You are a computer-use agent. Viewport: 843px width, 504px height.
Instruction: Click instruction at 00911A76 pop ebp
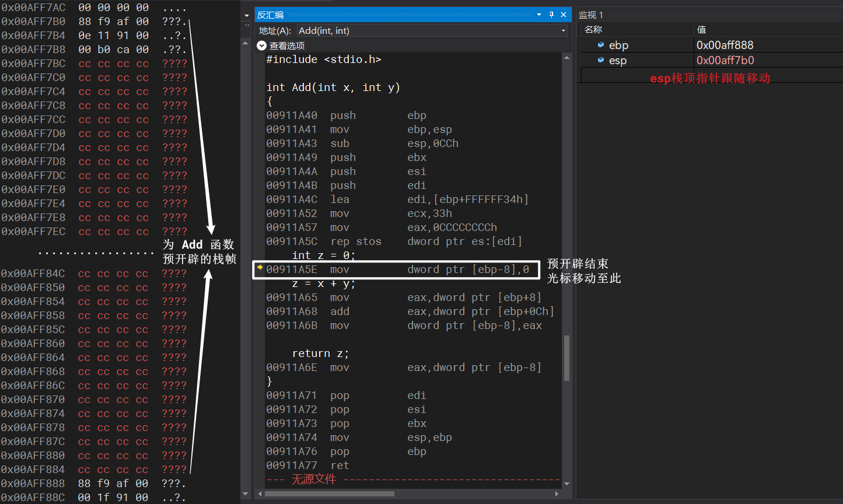tap(346, 452)
